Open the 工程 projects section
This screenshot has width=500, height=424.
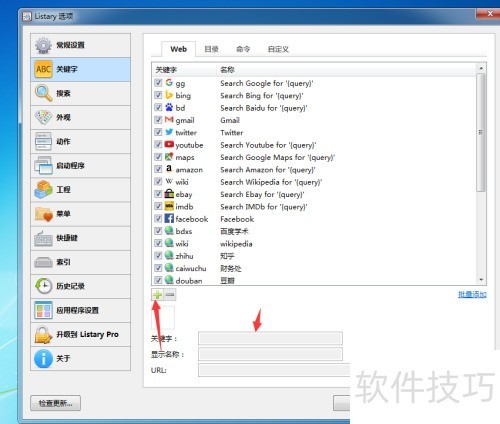pos(80,190)
